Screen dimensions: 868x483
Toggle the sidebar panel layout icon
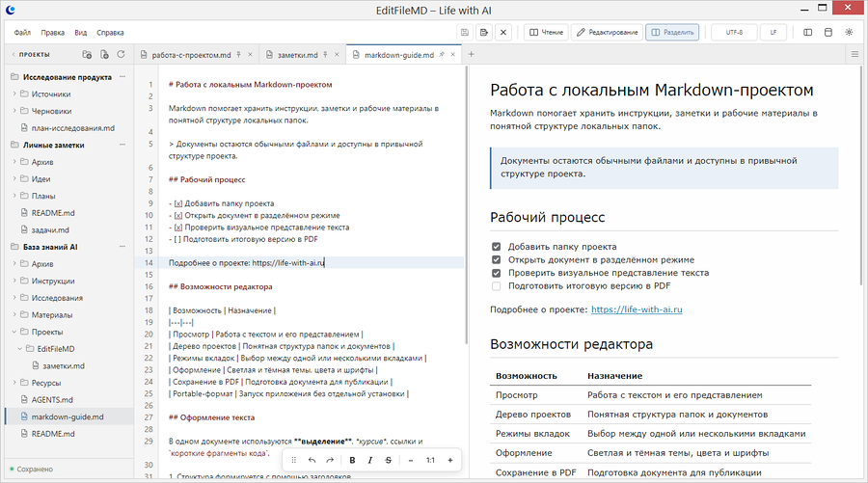pos(807,33)
